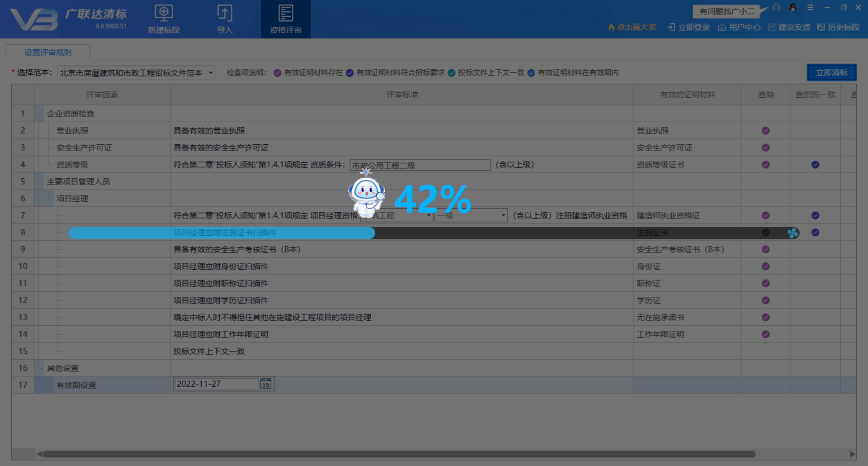Open 建议反馈 feedback link

789,27
